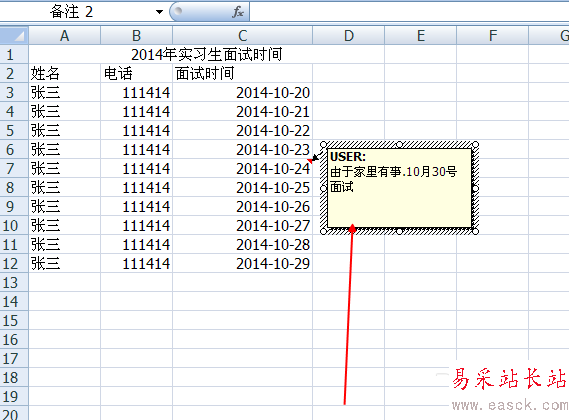The image size is (569, 420).
Task: Click the comment box top-middle resize handle
Action: point(399,144)
